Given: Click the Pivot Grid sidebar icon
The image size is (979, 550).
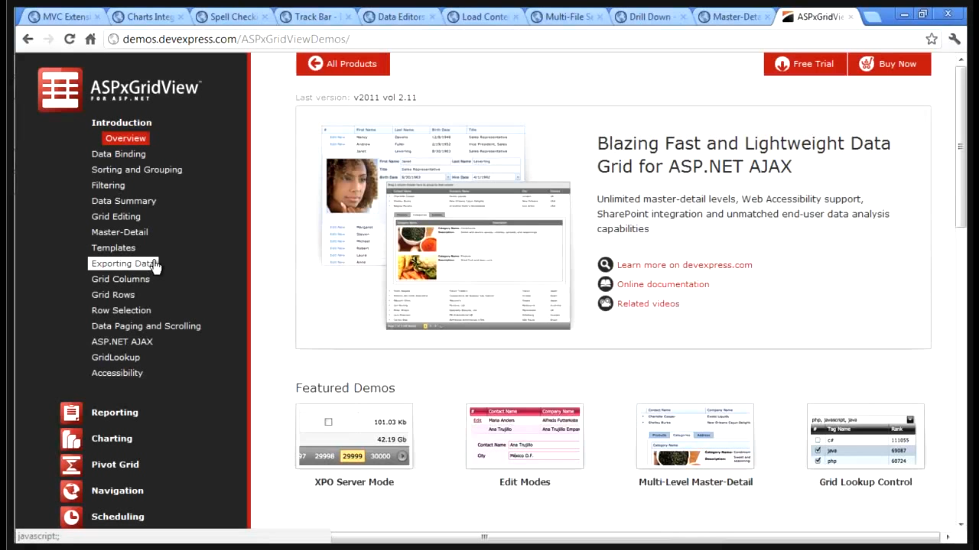Looking at the screenshot, I should pos(71,465).
